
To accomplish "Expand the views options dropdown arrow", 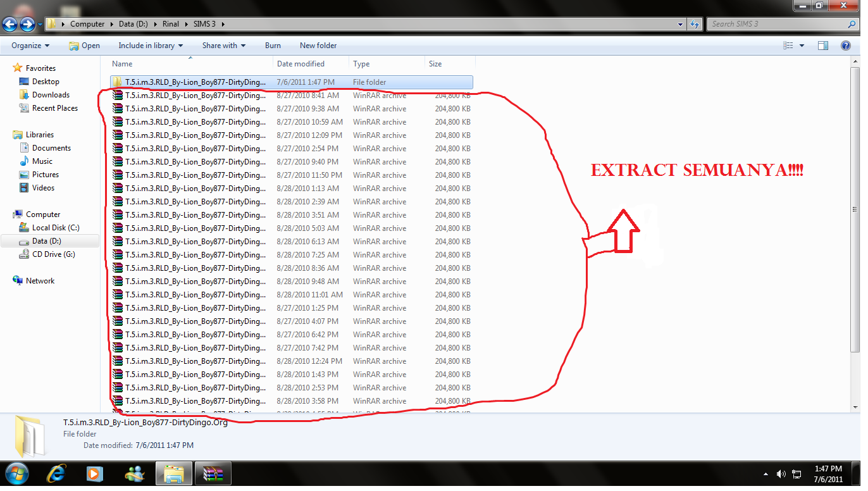I will (802, 46).
